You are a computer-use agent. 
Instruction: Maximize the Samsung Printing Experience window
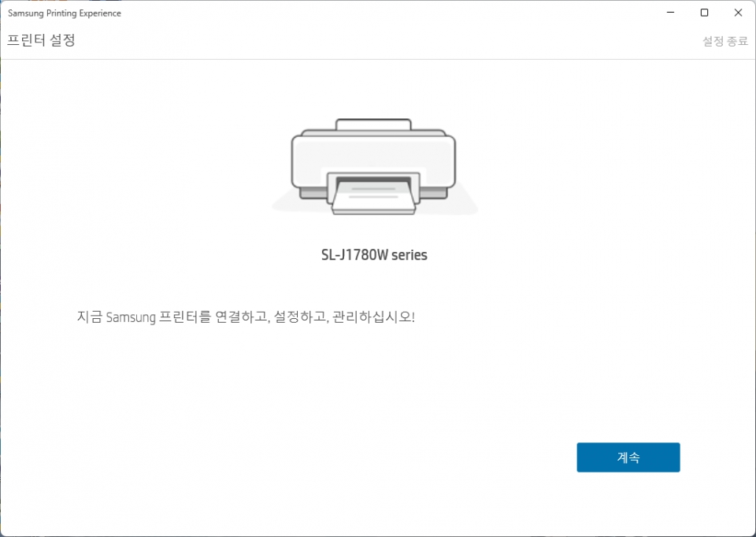point(704,13)
